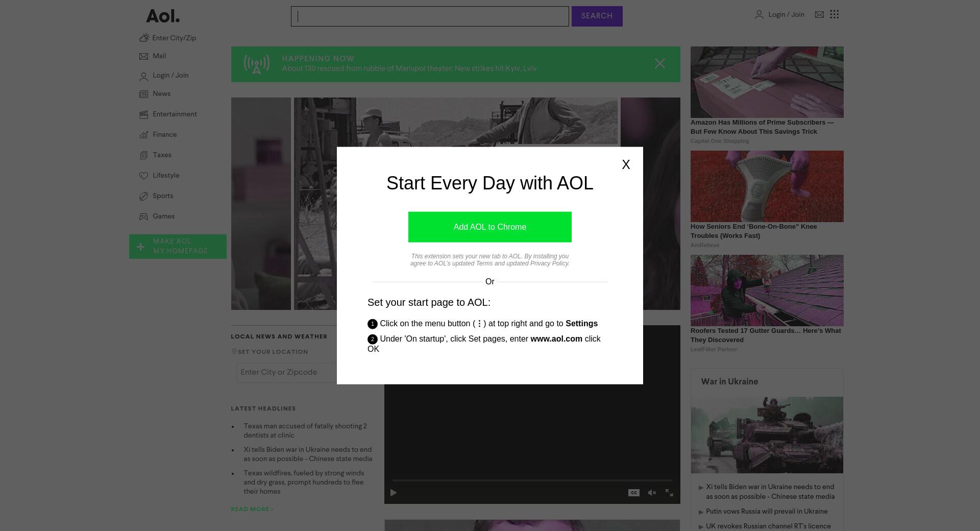Open the Amazon Prime savings ad thumbnail
This screenshot has width=980, height=531.
(767, 82)
